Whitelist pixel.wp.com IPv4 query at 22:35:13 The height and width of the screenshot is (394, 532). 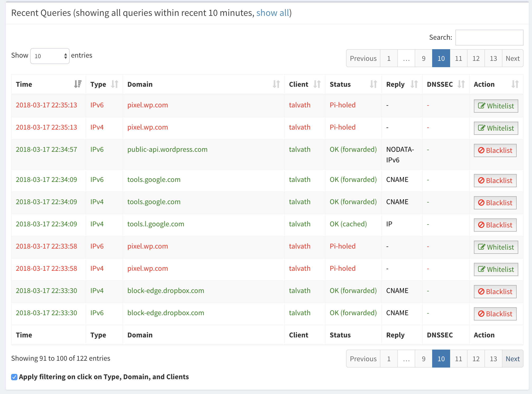[496, 128]
